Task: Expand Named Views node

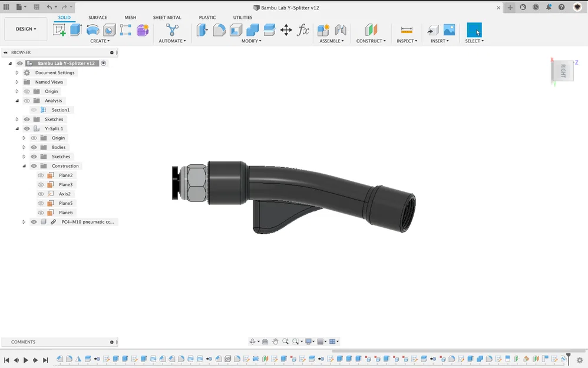Action: pos(17,82)
